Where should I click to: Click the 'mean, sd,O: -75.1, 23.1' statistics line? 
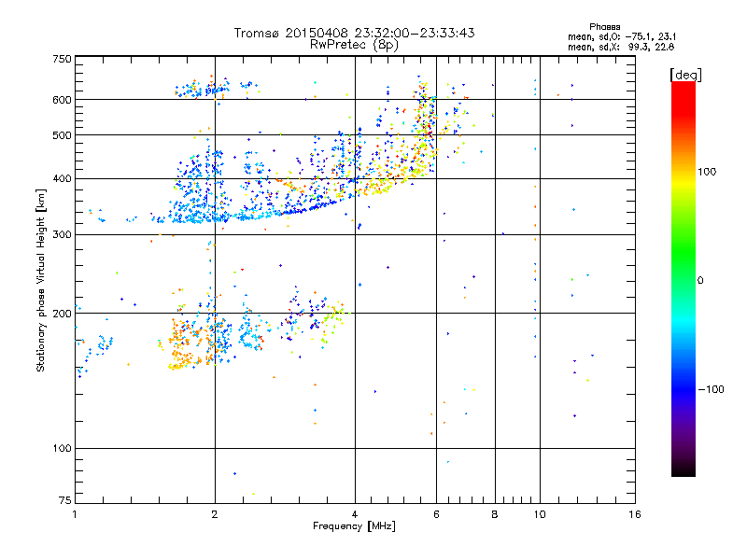[622, 36]
